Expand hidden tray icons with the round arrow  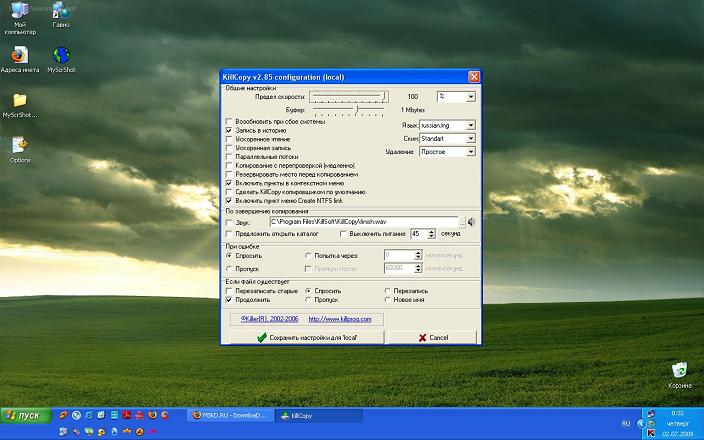[641, 423]
